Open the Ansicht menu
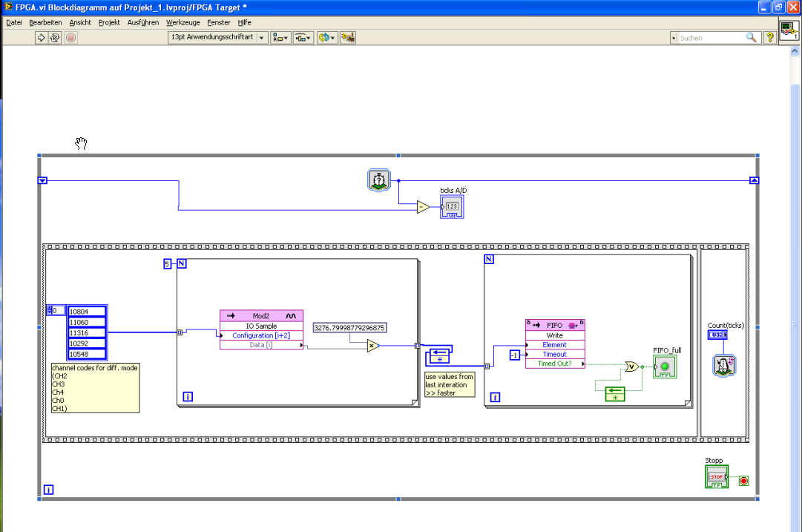 (80, 22)
